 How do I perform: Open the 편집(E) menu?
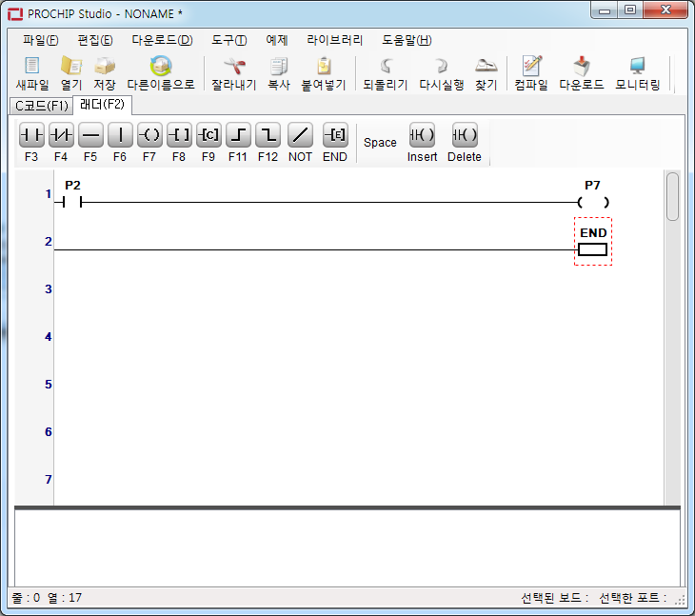click(x=95, y=40)
